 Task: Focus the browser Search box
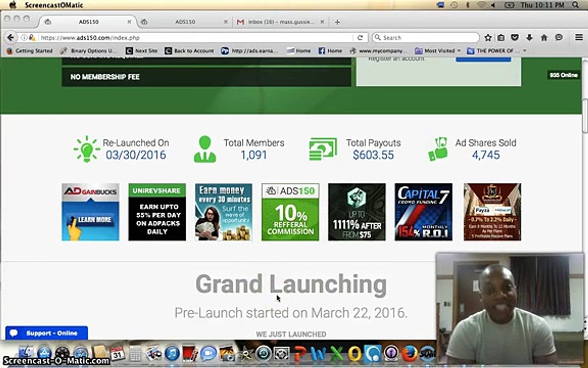point(426,37)
